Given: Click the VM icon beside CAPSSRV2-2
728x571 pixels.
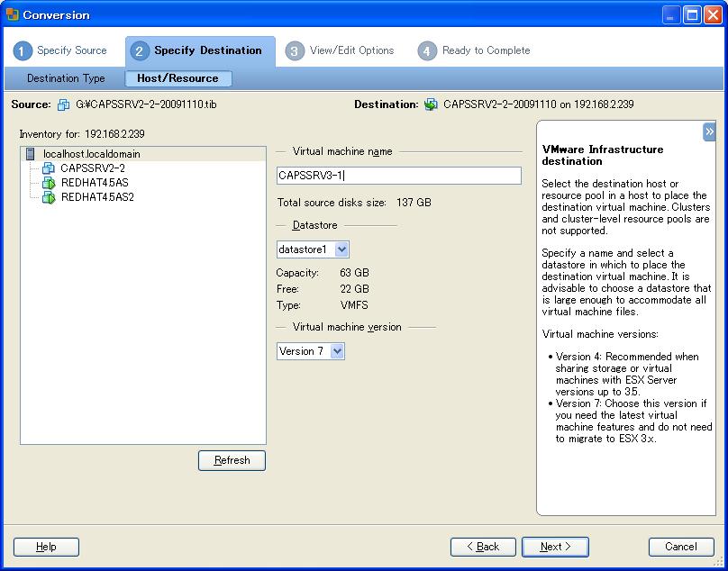Looking at the screenshot, I should click(49, 168).
